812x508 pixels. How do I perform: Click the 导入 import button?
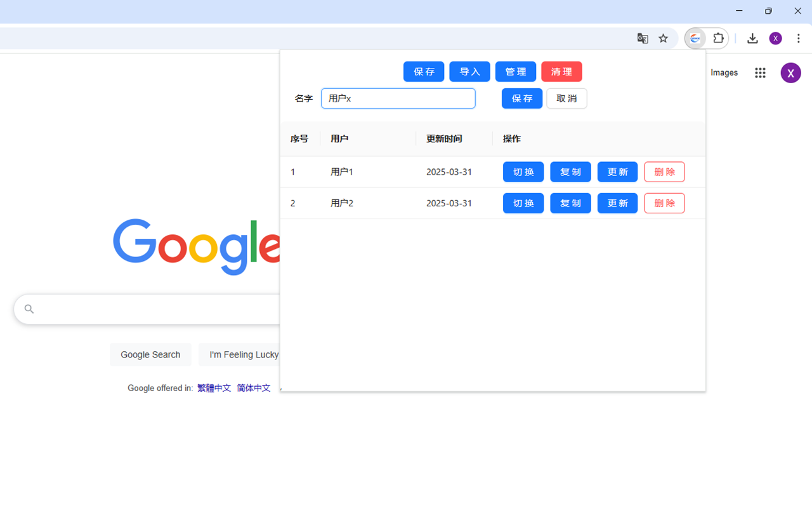469,71
